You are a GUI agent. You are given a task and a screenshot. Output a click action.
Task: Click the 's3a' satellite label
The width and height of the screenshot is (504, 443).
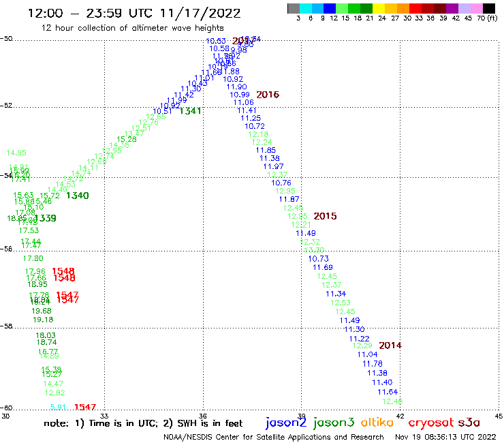469,423
